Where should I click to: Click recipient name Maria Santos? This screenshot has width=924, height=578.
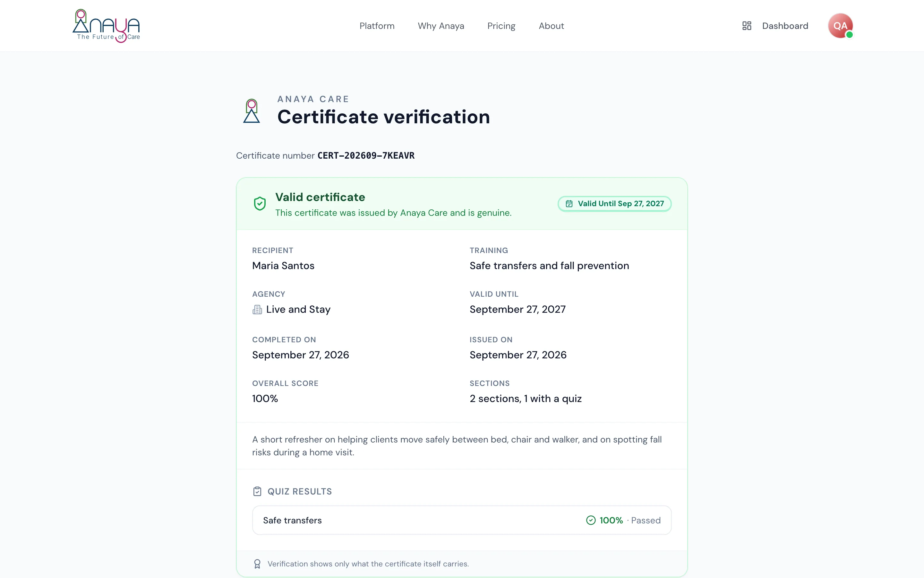[283, 266]
